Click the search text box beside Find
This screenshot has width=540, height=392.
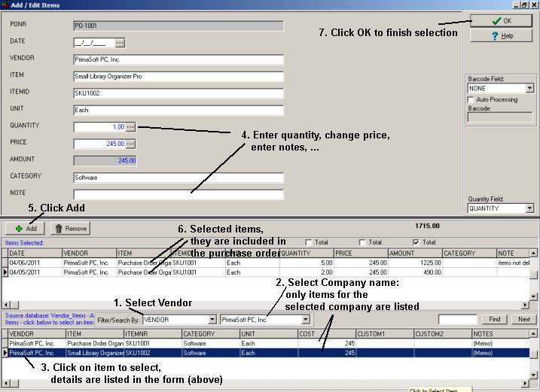click(458, 319)
